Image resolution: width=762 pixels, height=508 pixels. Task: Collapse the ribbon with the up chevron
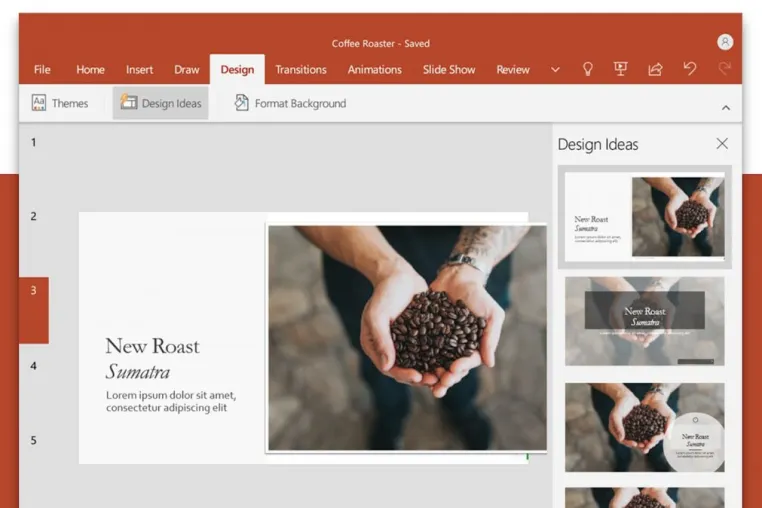[726, 108]
